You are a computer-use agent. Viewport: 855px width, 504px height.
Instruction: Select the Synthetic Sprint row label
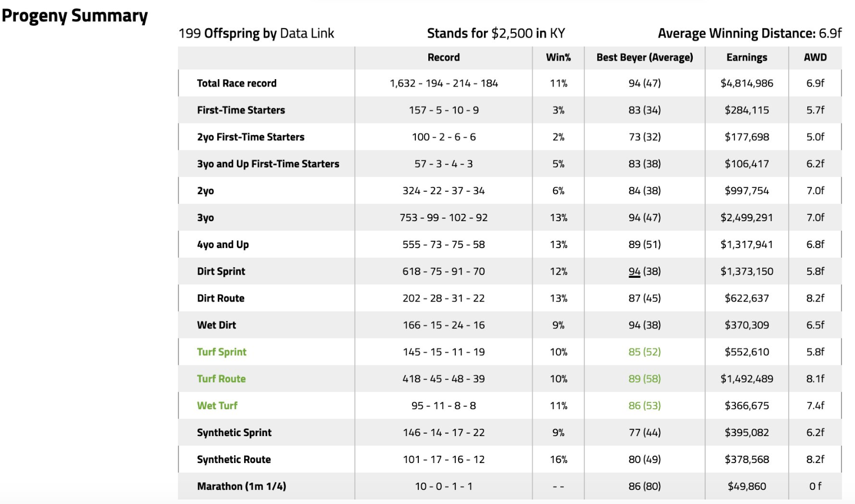coord(234,433)
